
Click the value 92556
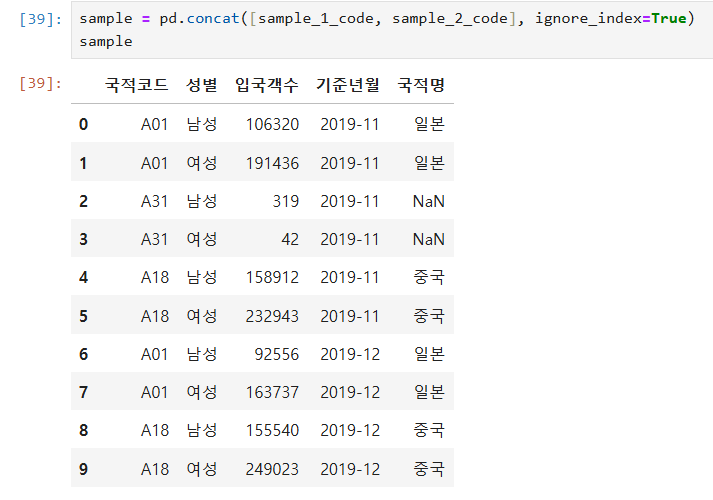[276, 354]
